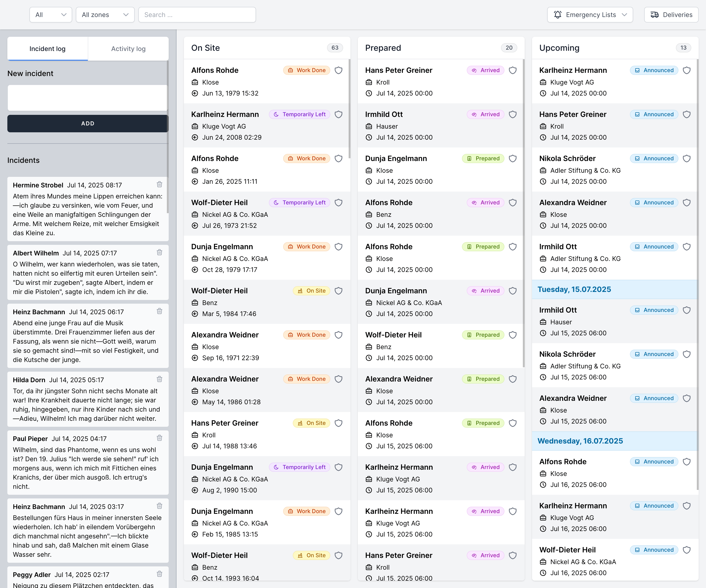This screenshot has width=706, height=588.
Task: Click Hilda Dorn incident text
Action: point(87,405)
